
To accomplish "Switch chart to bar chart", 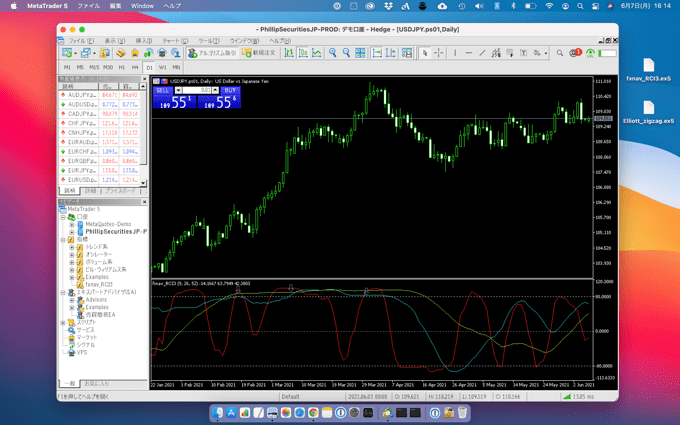I will (x=289, y=53).
